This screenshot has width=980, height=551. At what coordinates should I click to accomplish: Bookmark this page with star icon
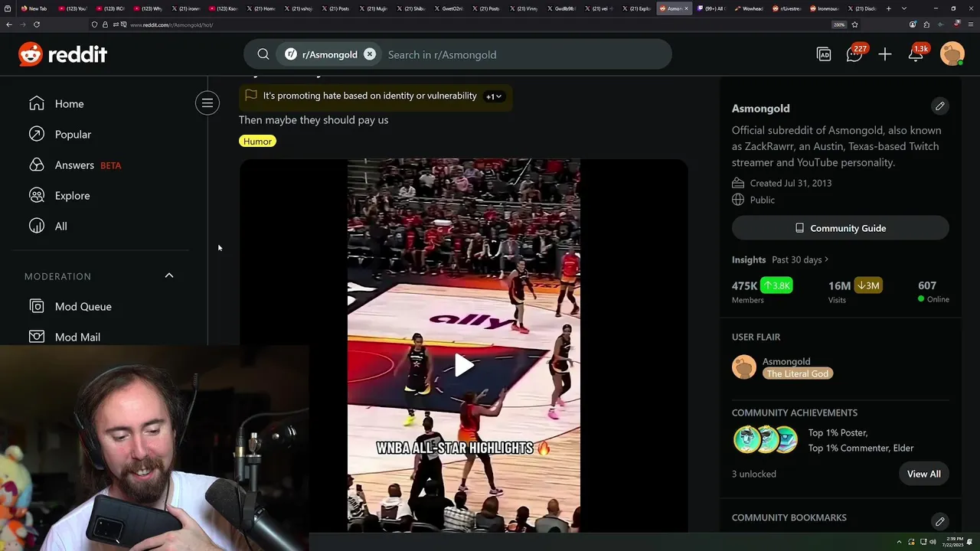[x=854, y=24]
